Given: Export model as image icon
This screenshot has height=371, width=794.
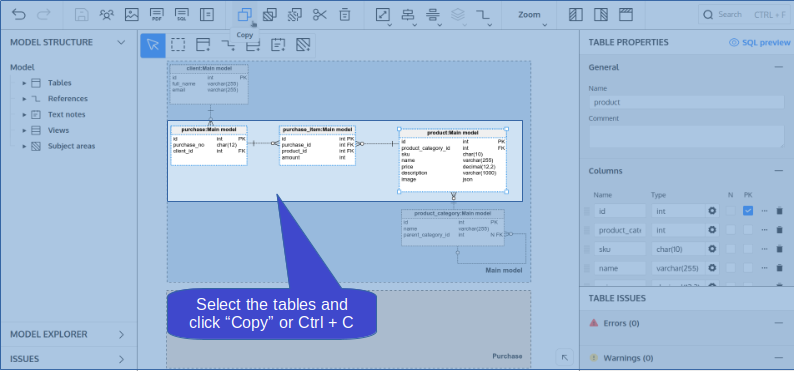Looking at the screenshot, I should 132,15.
